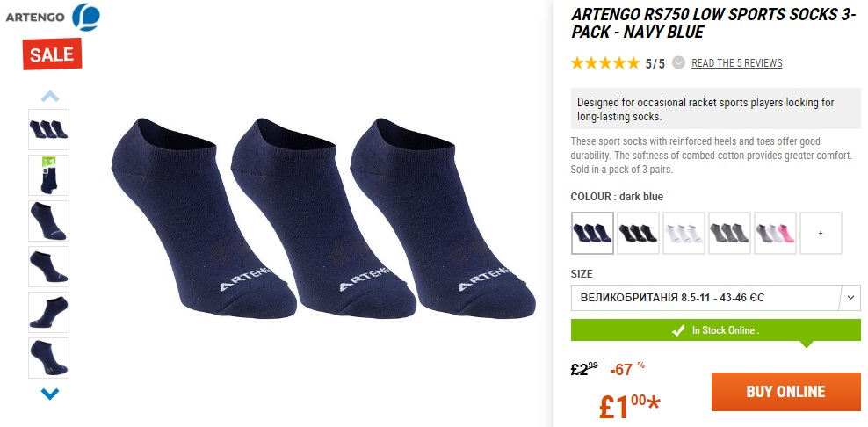View first thumbnail of three socks
The height and width of the screenshot is (427, 868).
(x=48, y=129)
